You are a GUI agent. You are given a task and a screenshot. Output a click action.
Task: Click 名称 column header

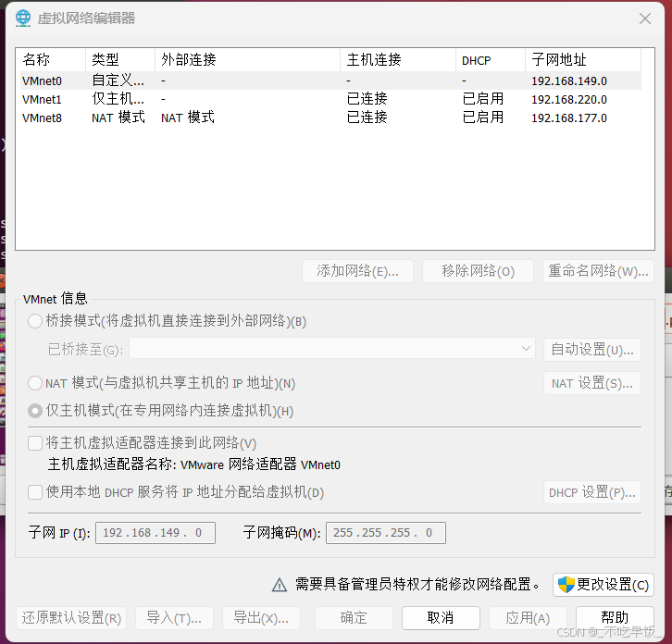coord(53,59)
